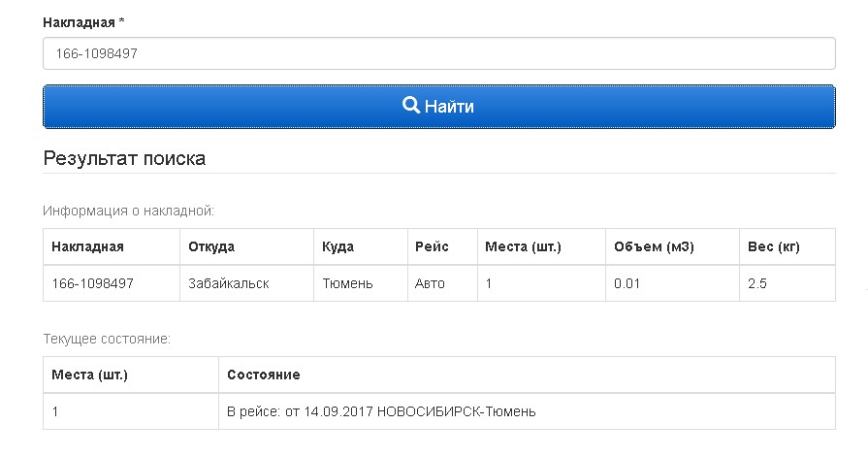
Task: Select the Рейс column header
Action: (432, 246)
